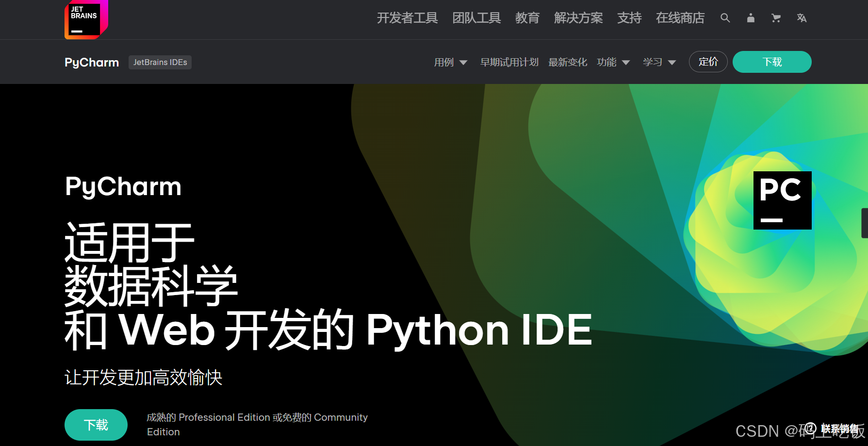The width and height of the screenshot is (868, 446).
Task: Click the 定价 button
Action: click(x=708, y=62)
